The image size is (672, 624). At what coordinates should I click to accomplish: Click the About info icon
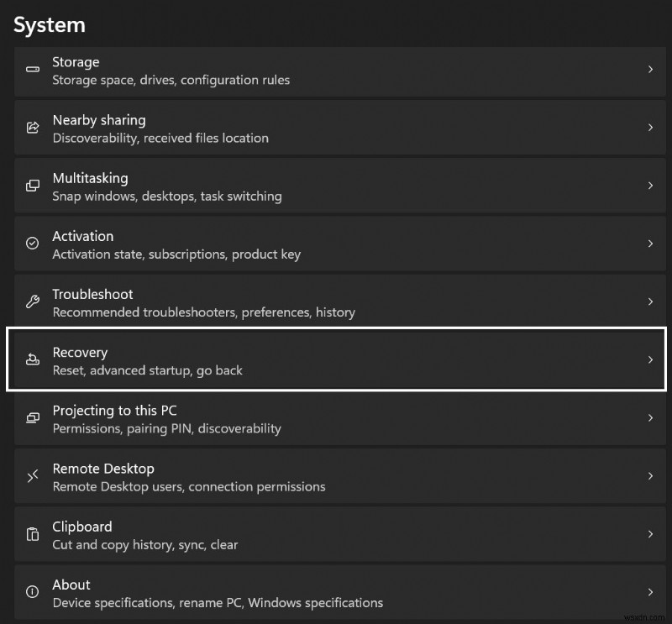coord(32,592)
